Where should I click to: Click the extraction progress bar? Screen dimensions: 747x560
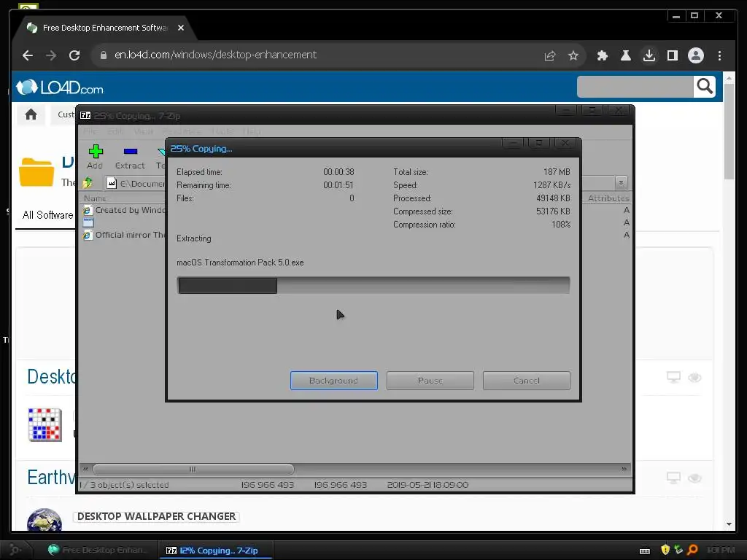coord(373,285)
